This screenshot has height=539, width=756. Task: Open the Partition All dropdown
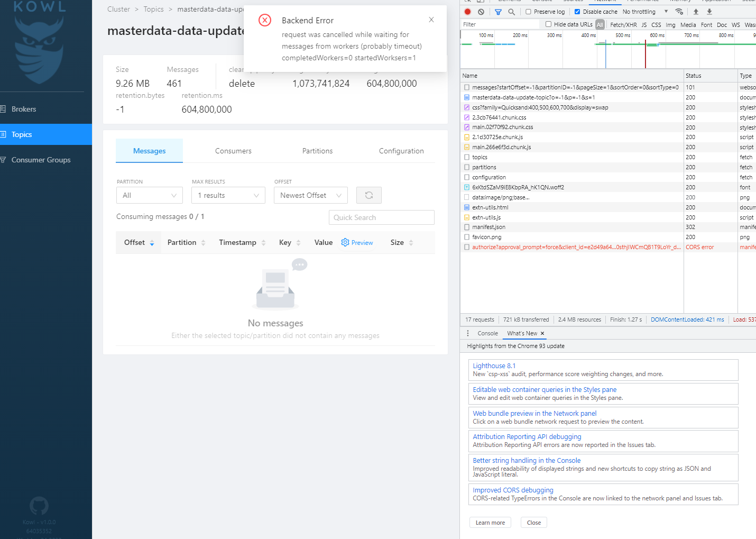point(150,195)
